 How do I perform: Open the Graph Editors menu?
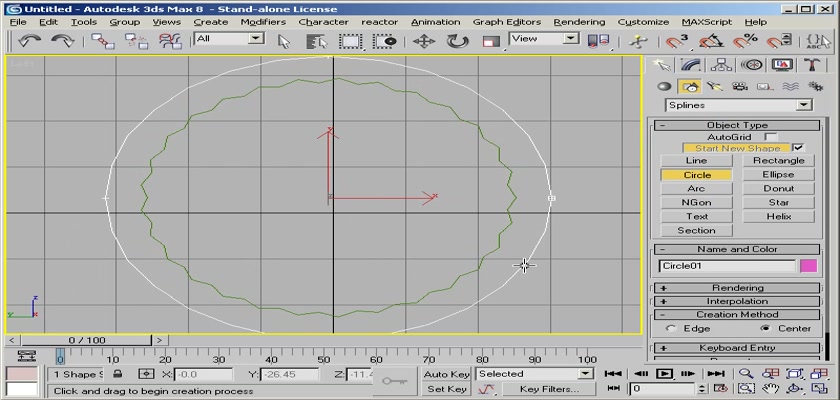pyautogui.click(x=507, y=22)
